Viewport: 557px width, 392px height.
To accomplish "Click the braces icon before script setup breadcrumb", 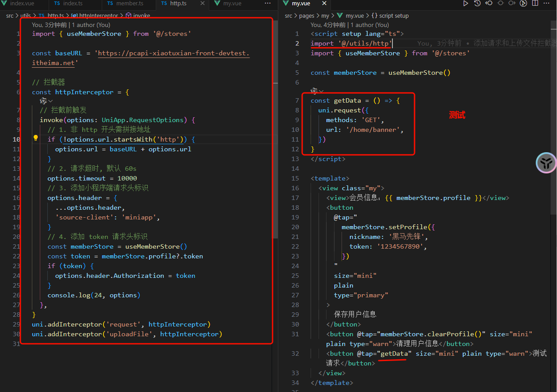I will click(x=374, y=15).
